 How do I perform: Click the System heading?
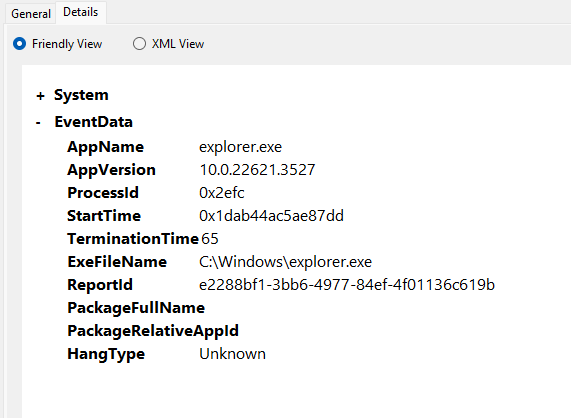pyautogui.click(x=81, y=95)
